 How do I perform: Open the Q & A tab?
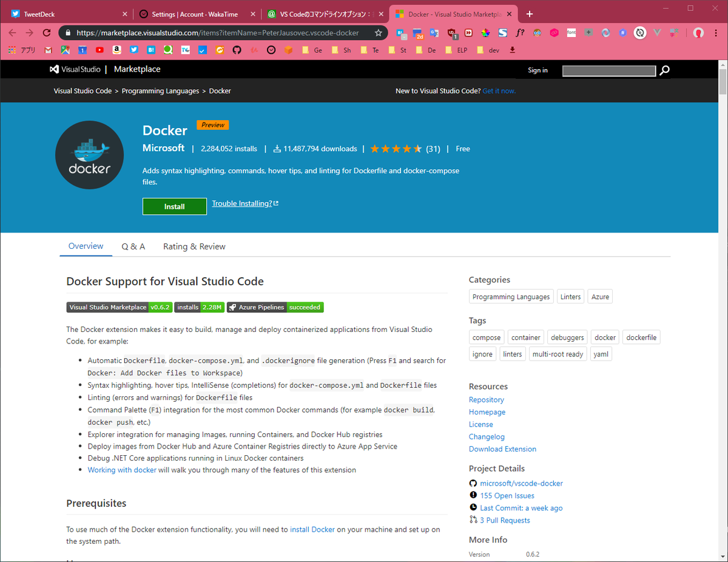click(133, 246)
